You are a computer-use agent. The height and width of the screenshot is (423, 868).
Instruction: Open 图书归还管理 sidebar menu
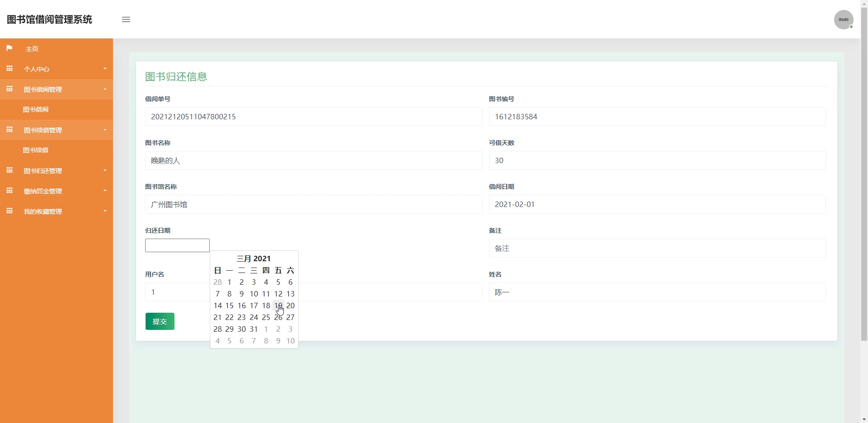pos(57,170)
